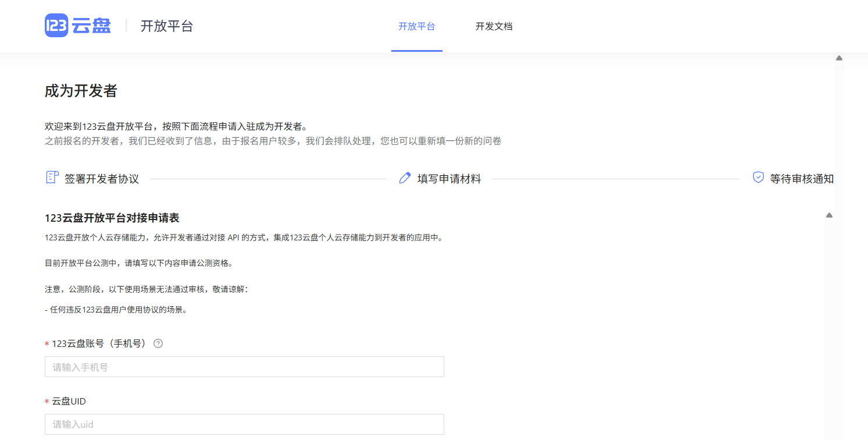Screen dimensions: 868x440
Task: Open the help tooltip beside 123云盘账号
Action: [158, 343]
